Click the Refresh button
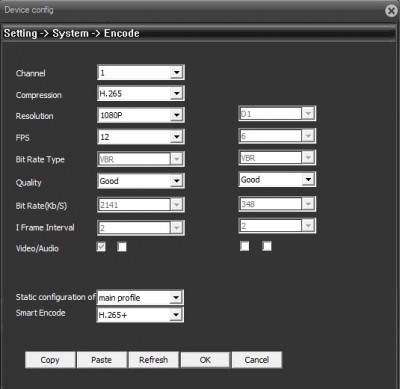 point(153,360)
